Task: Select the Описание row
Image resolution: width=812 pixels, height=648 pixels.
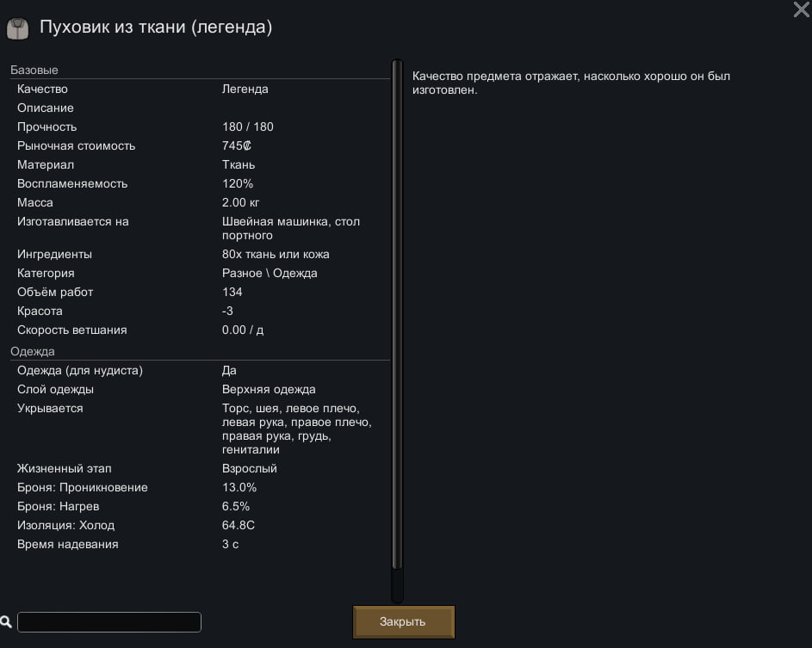Action: (x=201, y=108)
